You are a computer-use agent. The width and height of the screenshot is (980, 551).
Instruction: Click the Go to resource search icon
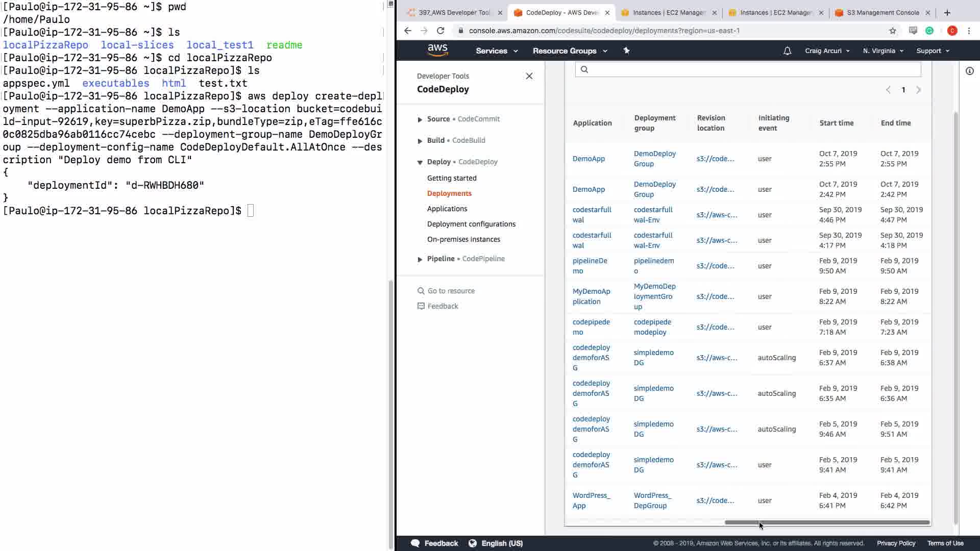(421, 291)
